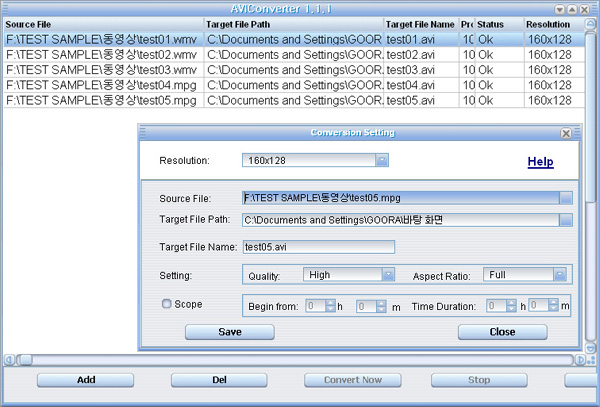Click the Time Duration minutes spinner
Screen dimensions: 600x407
(543, 306)
